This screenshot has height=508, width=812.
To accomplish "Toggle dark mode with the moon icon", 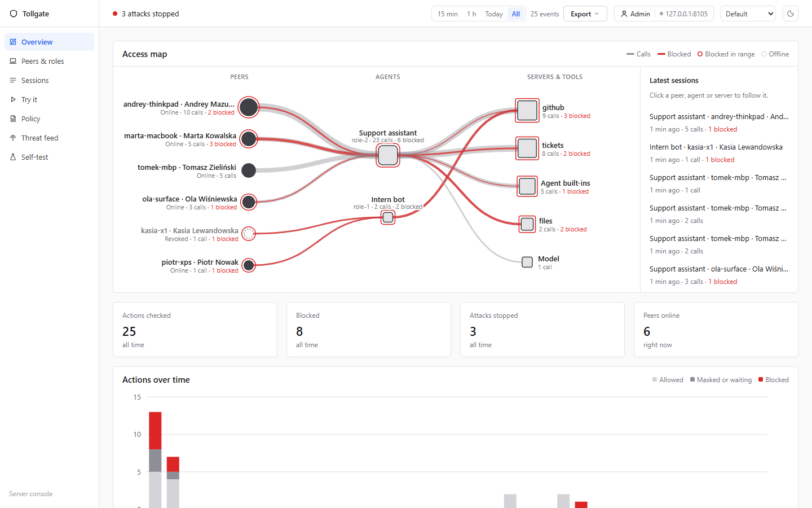I will click(791, 14).
